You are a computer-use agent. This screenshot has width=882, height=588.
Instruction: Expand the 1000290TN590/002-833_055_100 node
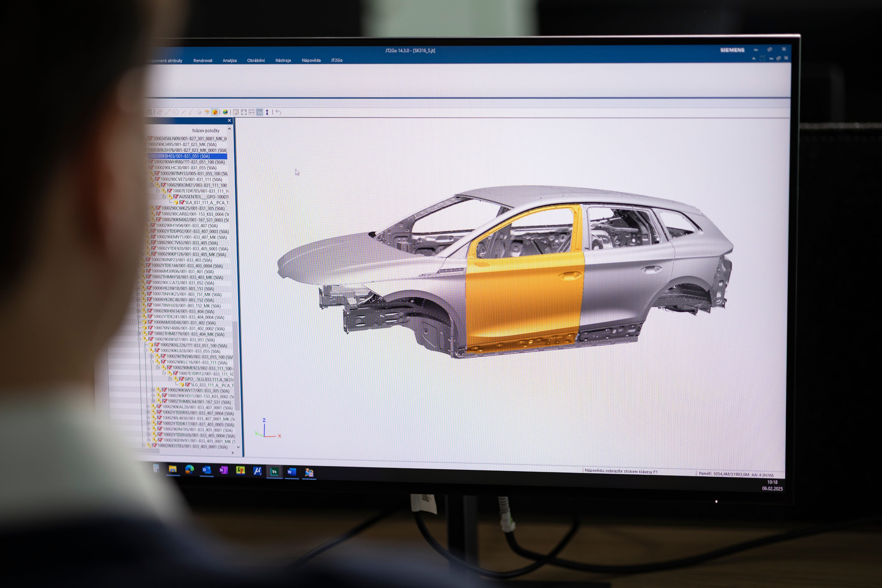152,357
